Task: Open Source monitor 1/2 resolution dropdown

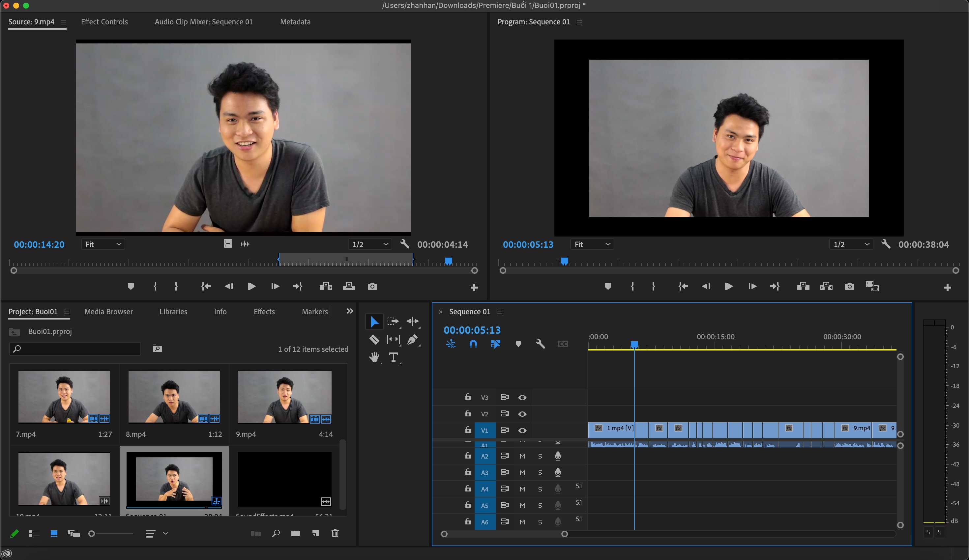Action: click(x=370, y=244)
